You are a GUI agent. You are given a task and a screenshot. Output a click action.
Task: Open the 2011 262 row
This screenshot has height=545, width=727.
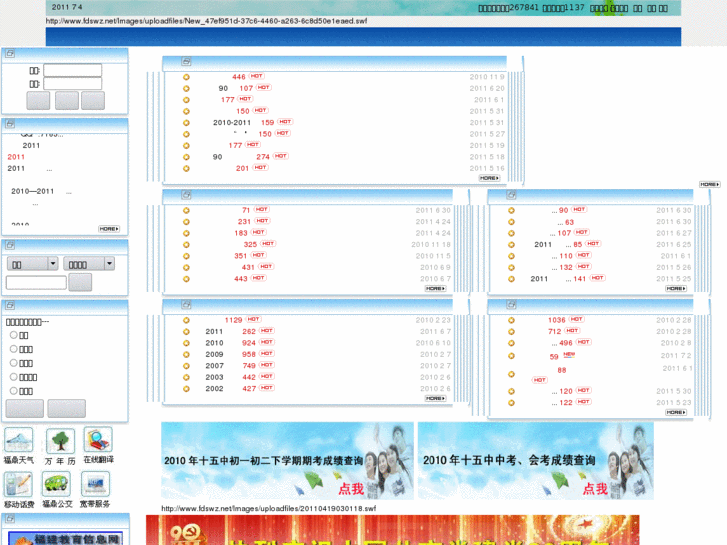coord(230,331)
